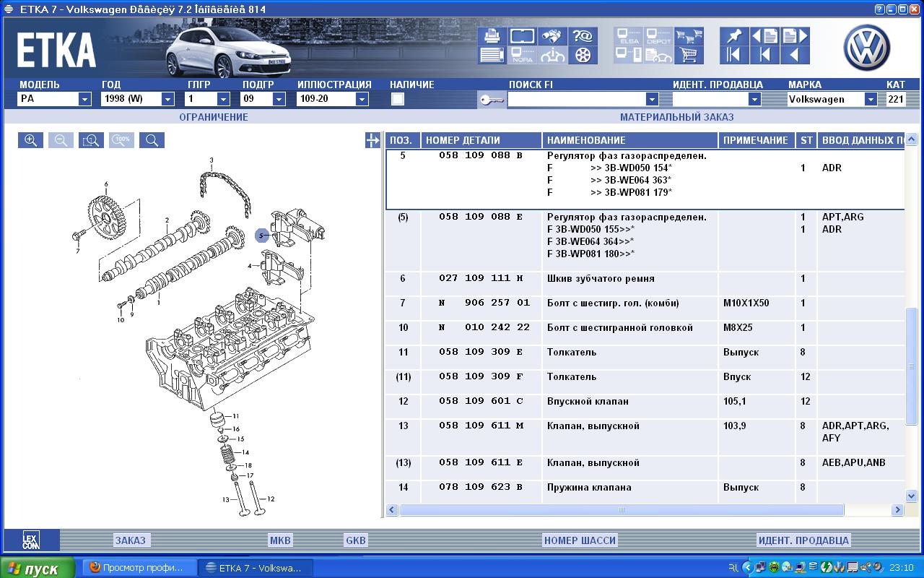Click the ПОЗ. column header
924x578 pixels.
coord(402,140)
